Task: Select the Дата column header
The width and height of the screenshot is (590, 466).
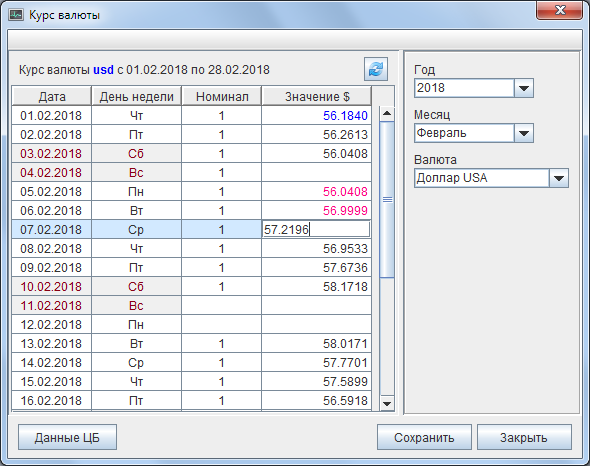Action: coord(52,96)
